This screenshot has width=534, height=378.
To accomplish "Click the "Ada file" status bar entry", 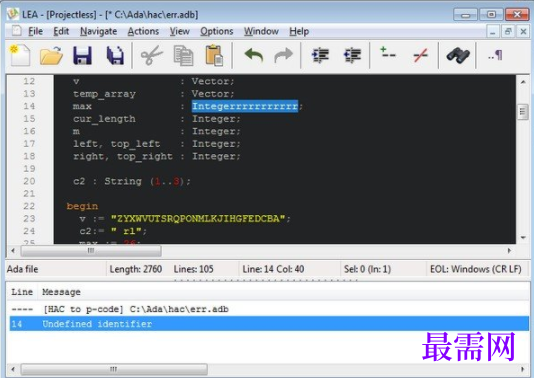I will point(22,269).
